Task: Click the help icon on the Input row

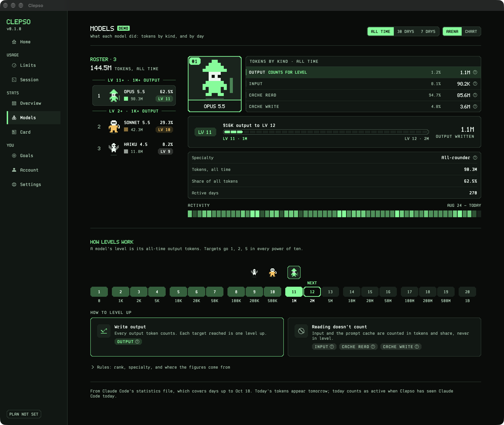Action: 475,84
